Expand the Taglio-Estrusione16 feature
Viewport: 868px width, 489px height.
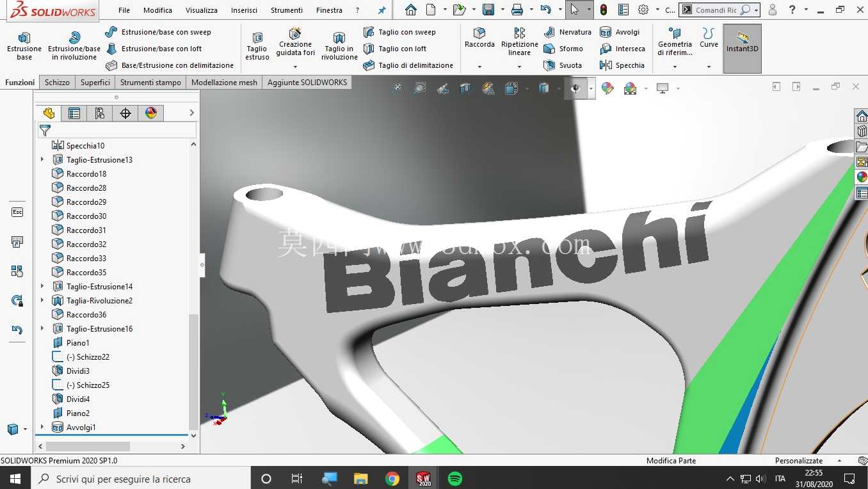(x=42, y=328)
